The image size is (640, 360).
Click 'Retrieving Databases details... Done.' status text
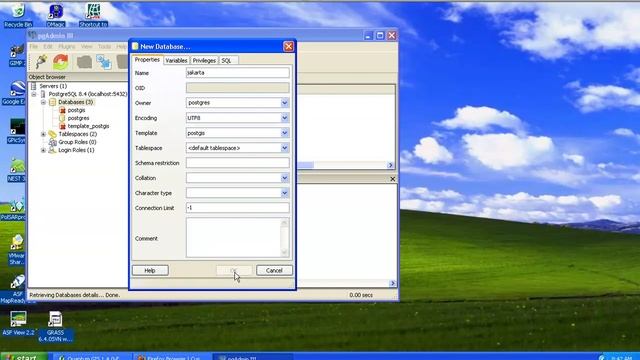(75, 295)
